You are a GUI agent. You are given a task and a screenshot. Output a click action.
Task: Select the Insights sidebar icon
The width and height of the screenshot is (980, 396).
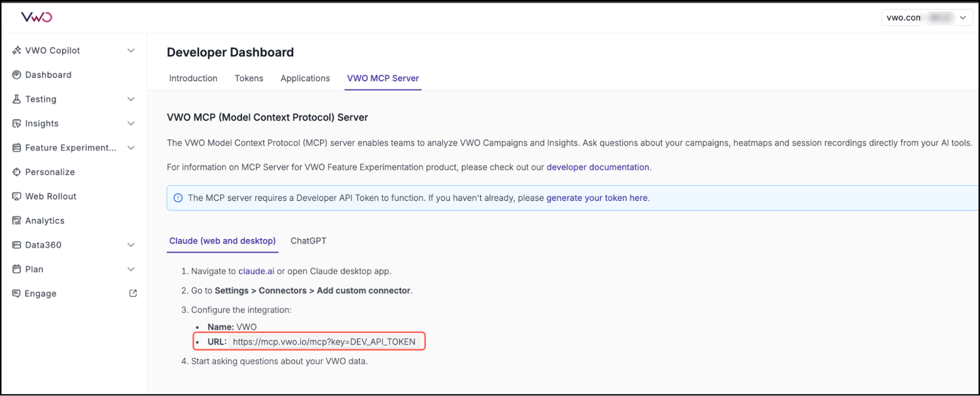coord(16,123)
